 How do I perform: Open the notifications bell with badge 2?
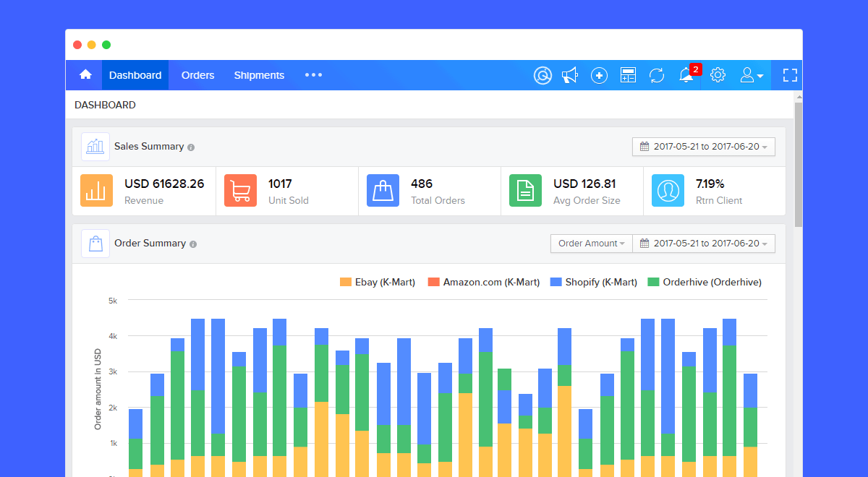click(686, 75)
